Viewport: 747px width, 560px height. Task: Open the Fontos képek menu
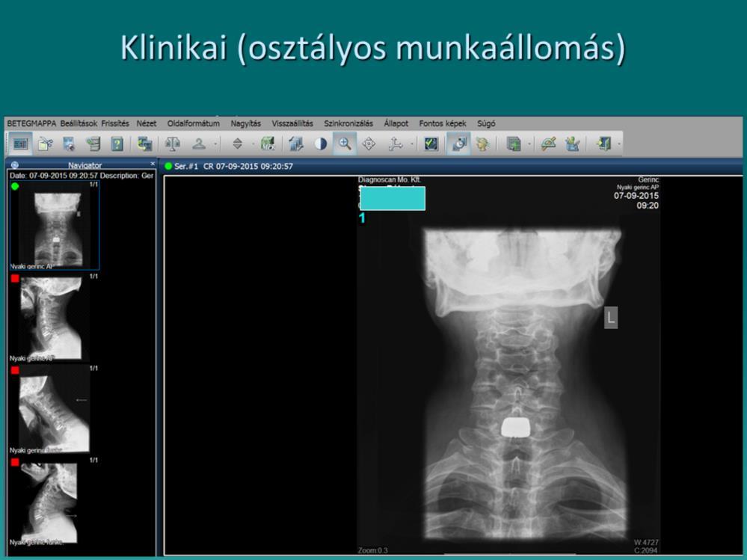coord(443,123)
